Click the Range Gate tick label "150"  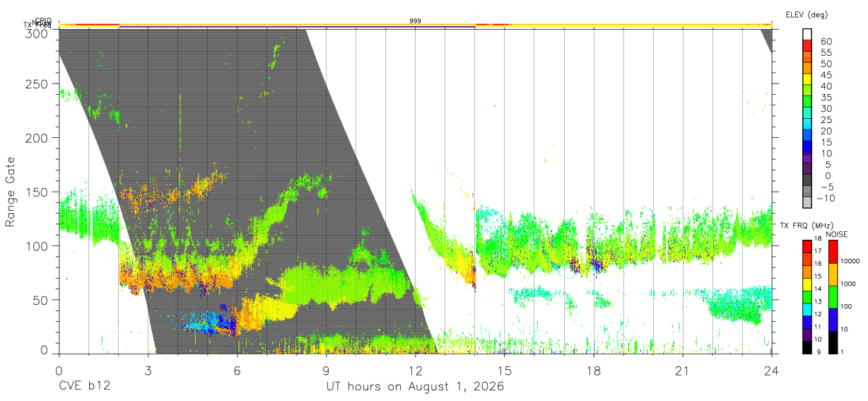37,192
